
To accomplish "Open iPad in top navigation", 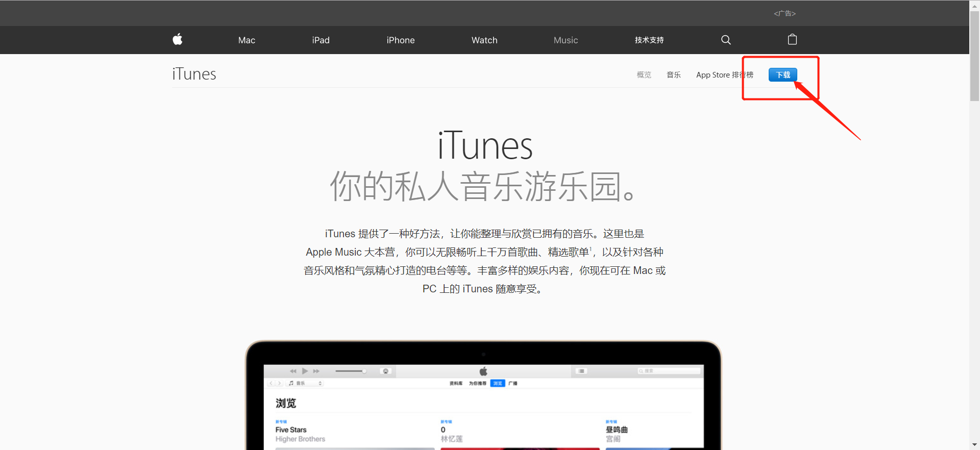I will [321, 40].
